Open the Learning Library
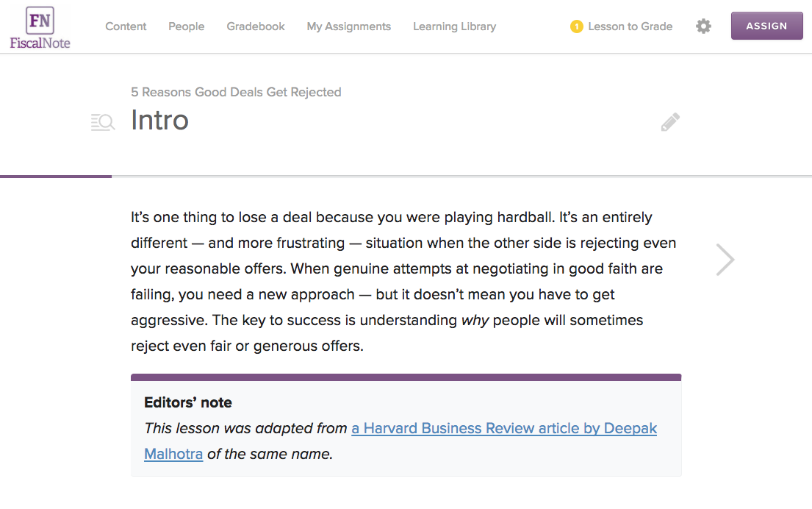The height and width of the screenshot is (509, 812). 455,26
